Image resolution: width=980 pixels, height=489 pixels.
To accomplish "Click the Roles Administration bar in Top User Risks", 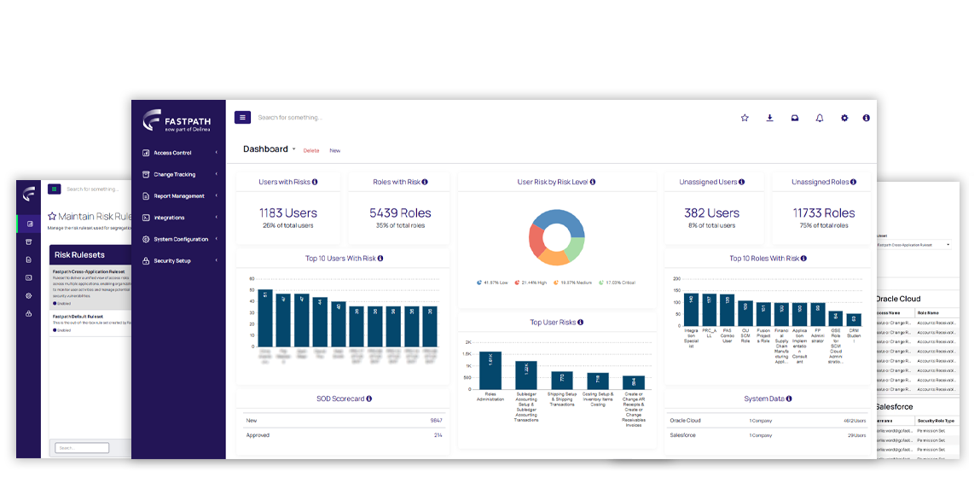I will [490, 371].
